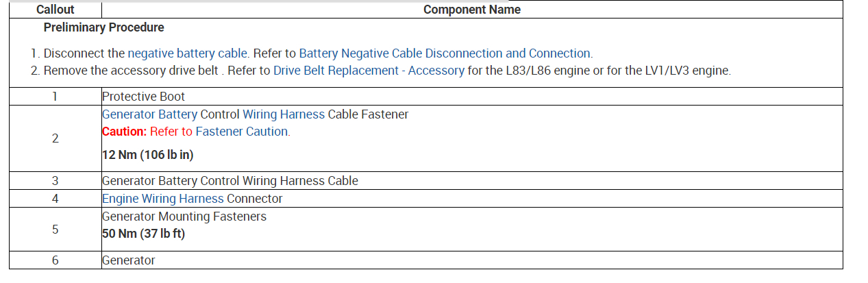Select callout number 2 cell
868x283 pixels.
click(55, 138)
